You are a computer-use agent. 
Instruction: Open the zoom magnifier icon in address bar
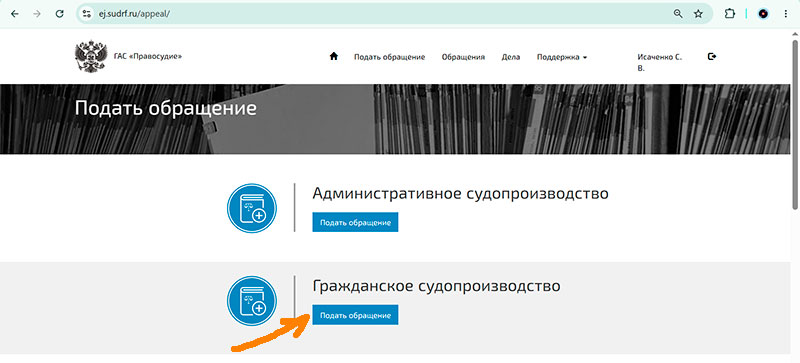[678, 14]
